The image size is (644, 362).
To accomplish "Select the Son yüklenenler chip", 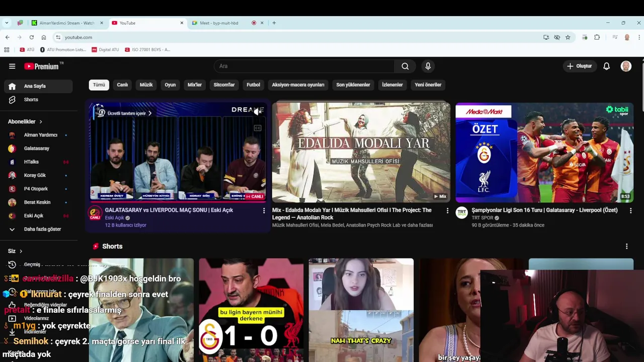I will [353, 85].
